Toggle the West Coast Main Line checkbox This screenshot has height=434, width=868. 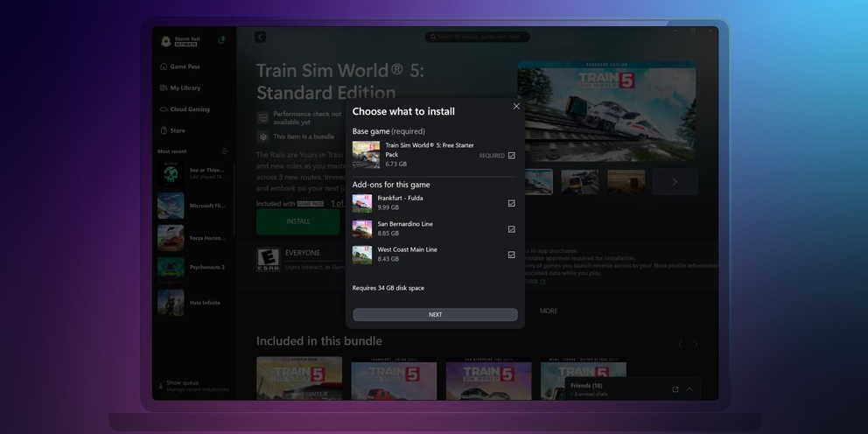tap(512, 255)
